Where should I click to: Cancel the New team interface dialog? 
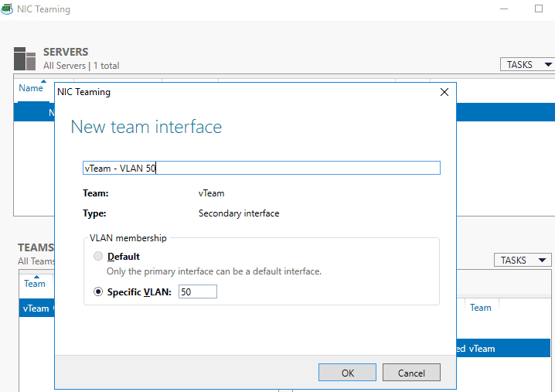click(411, 372)
